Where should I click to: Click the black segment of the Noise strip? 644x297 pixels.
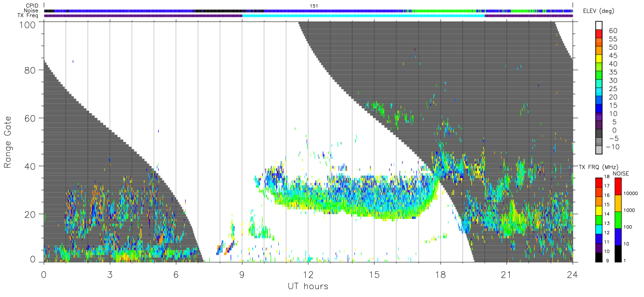[219, 10]
